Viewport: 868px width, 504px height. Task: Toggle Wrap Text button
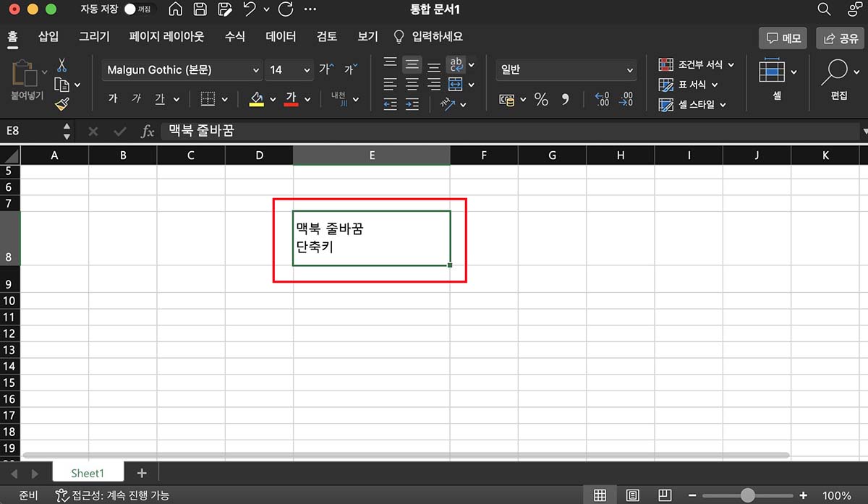point(456,65)
